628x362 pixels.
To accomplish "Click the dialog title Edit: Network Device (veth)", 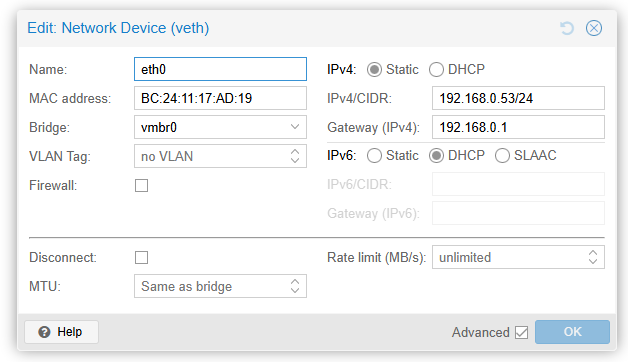I will click(x=118, y=28).
